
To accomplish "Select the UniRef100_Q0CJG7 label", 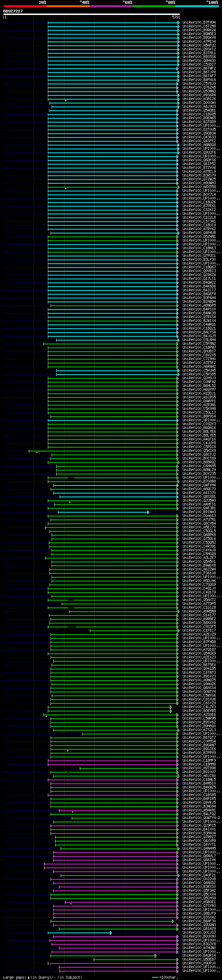I will click(x=199, y=932).
